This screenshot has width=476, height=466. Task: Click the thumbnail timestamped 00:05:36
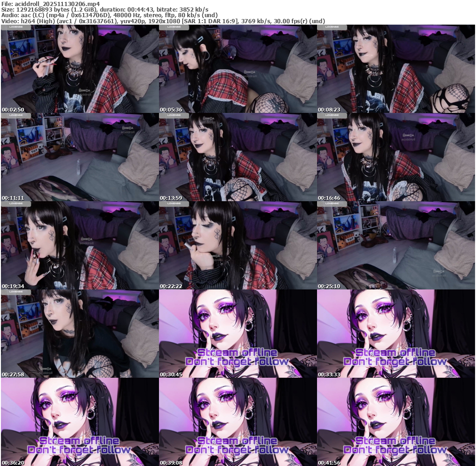(238, 69)
